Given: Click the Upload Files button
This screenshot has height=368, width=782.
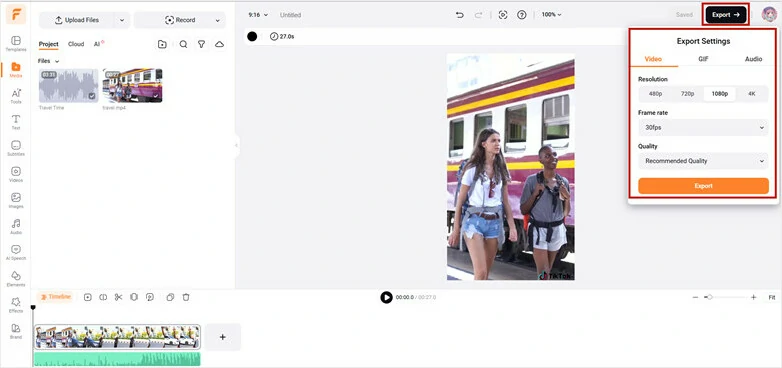Looking at the screenshot, I should click(x=77, y=20).
